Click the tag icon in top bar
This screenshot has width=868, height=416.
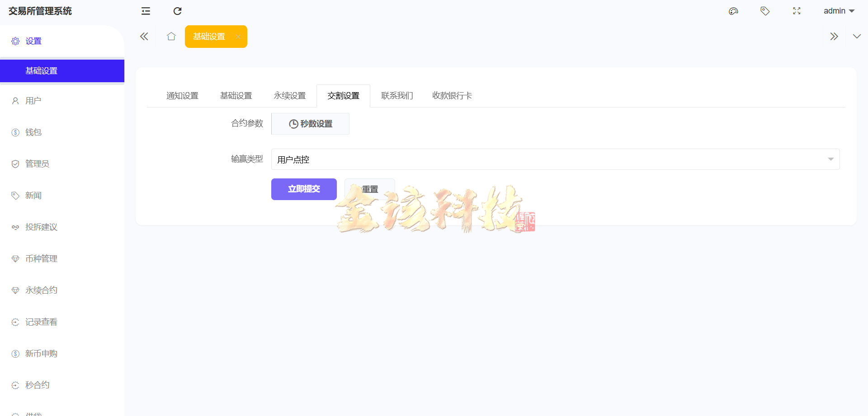tap(765, 11)
